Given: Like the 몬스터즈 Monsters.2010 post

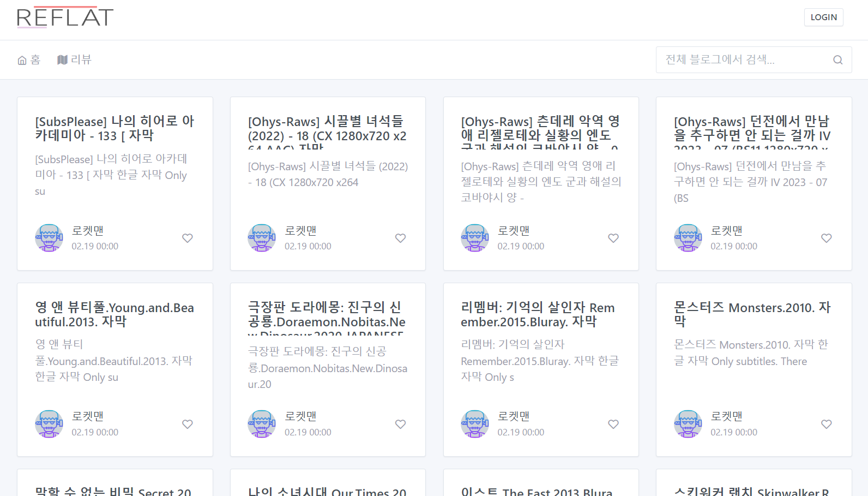Looking at the screenshot, I should pos(827,424).
